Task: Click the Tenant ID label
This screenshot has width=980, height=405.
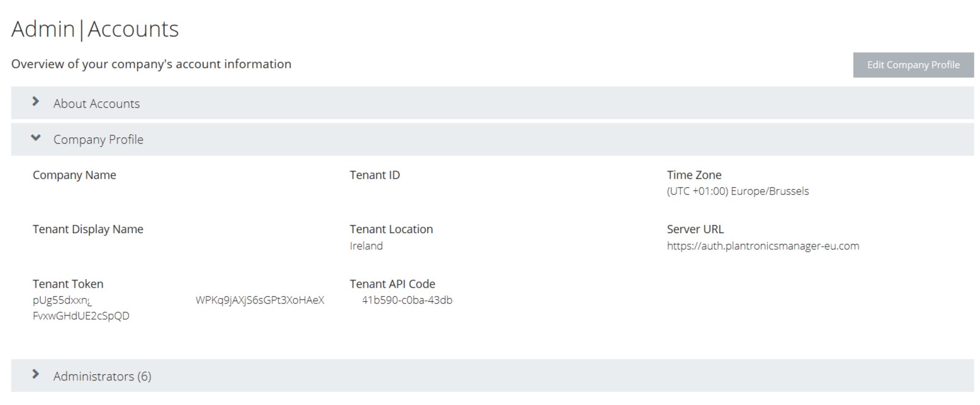Action: [375, 175]
